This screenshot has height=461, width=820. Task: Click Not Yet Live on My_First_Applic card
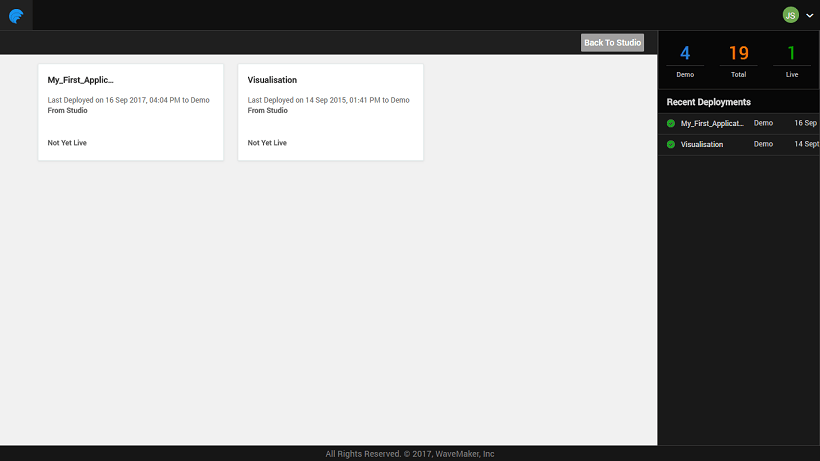67,143
